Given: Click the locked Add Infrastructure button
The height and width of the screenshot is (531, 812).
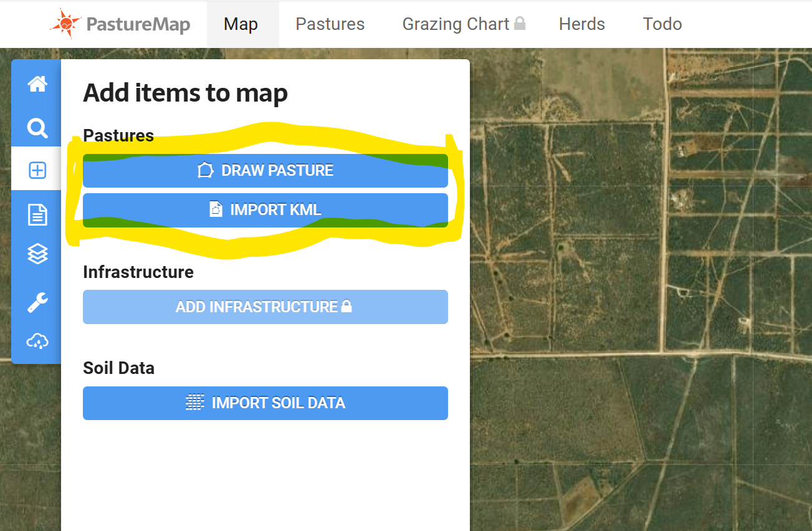Looking at the screenshot, I should [265, 307].
